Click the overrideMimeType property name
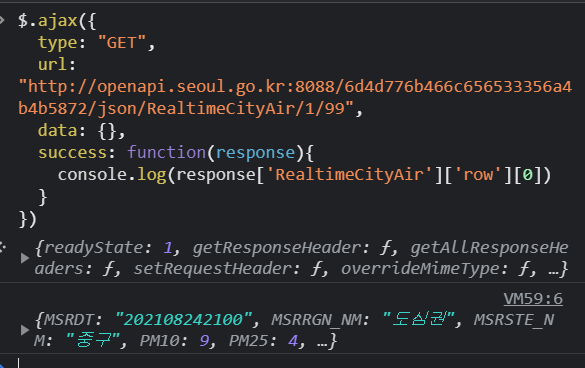 (420, 269)
